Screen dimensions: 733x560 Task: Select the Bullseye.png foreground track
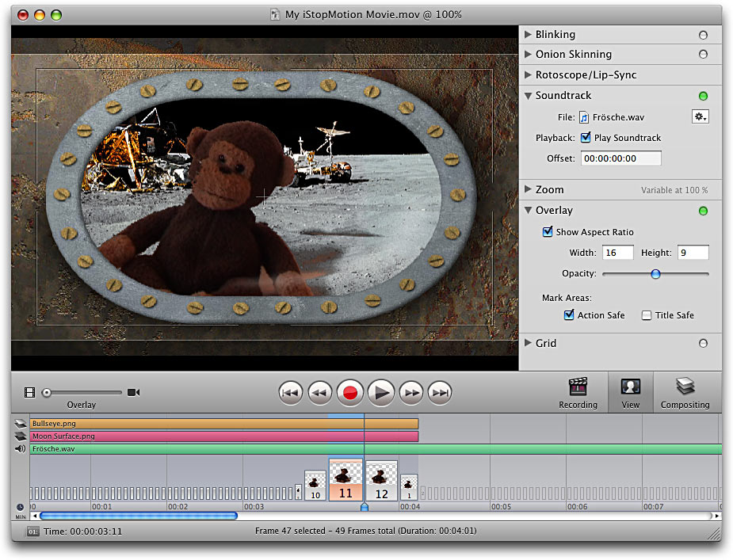224,424
